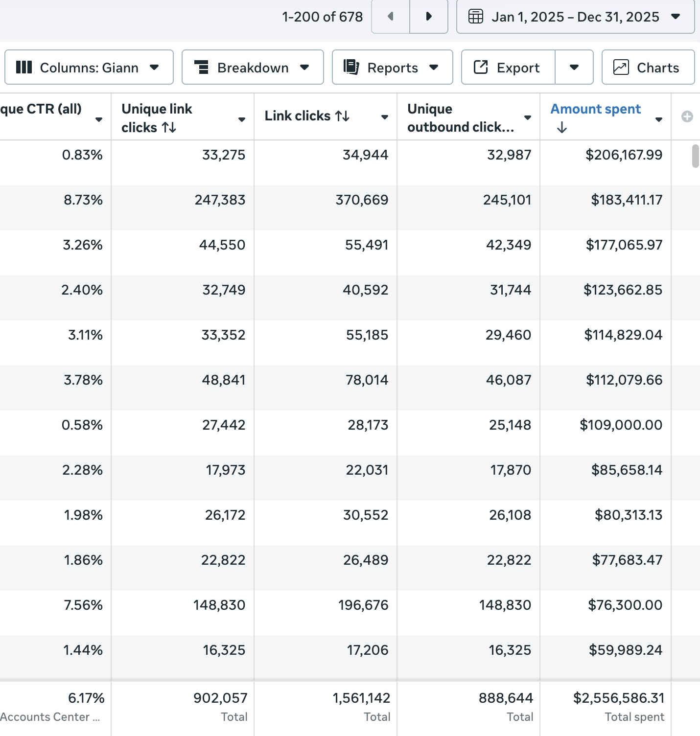Click the descending arrow under Amount spent
This screenshot has height=736, width=700.
[562, 128]
